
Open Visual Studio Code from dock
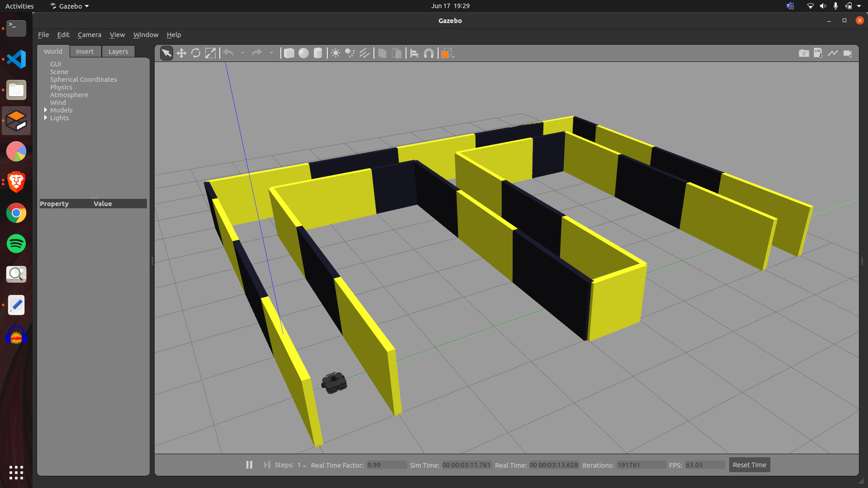[x=16, y=59]
